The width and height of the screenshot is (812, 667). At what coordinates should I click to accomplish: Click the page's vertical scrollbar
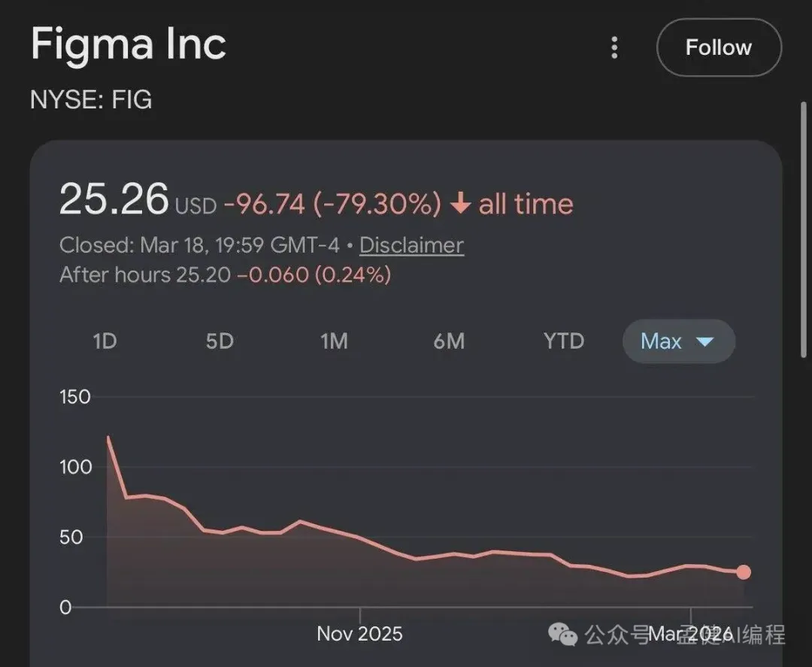coord(804,226)
